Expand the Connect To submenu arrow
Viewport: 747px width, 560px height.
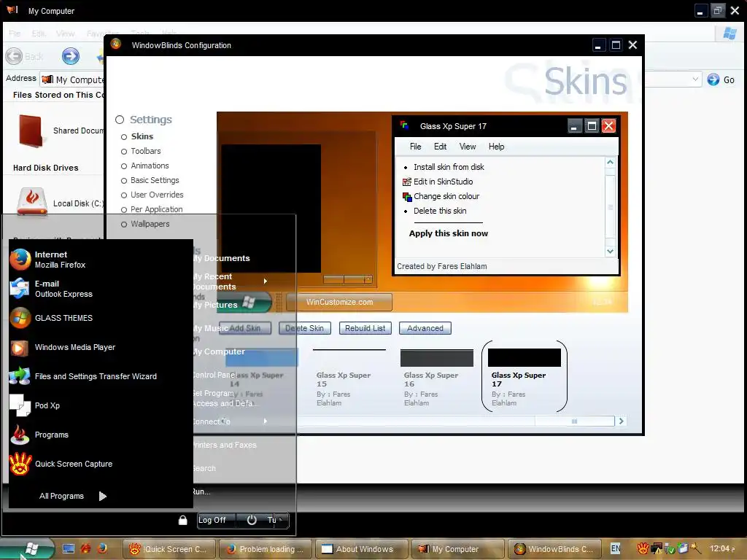266,421
